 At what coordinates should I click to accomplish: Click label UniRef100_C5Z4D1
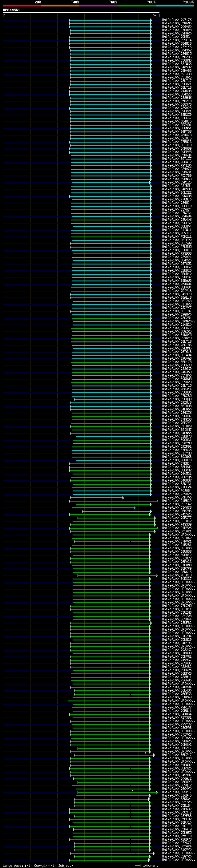point(177,125)
